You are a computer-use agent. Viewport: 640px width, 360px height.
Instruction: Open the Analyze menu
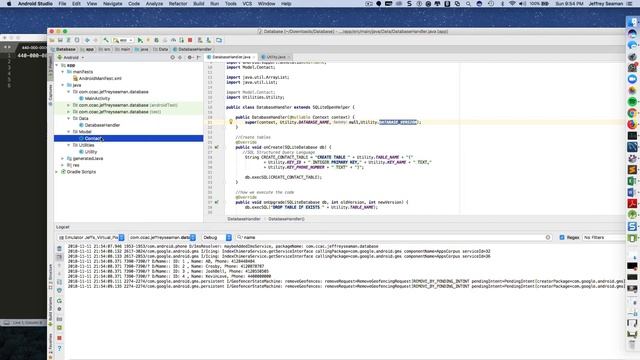point(154,4)
